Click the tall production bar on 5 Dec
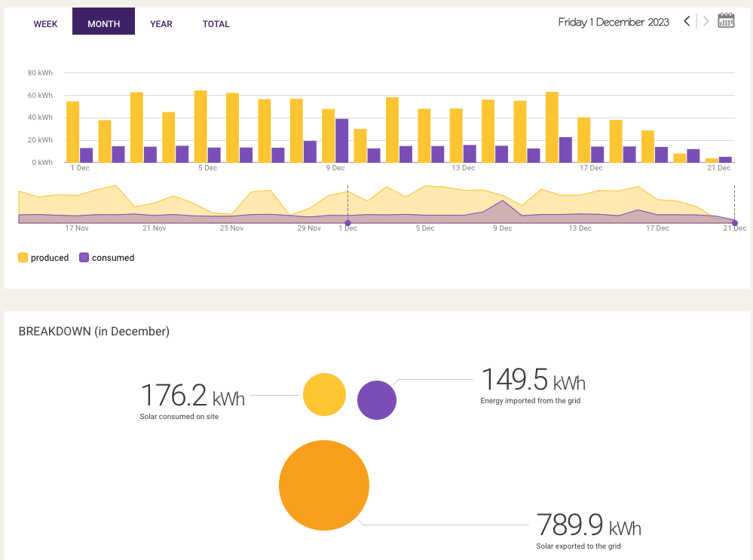The image size is (753, 560). [x=200, y=126]
